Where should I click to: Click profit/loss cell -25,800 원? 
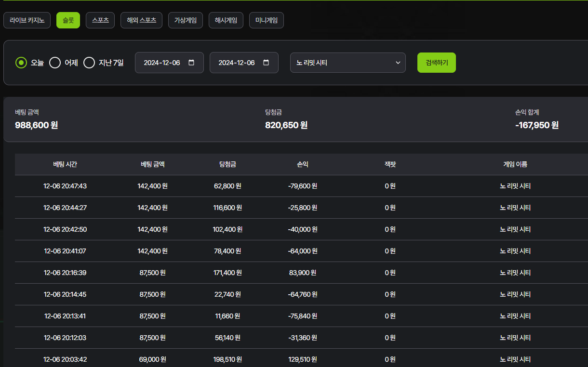click(x=303, y=208)
